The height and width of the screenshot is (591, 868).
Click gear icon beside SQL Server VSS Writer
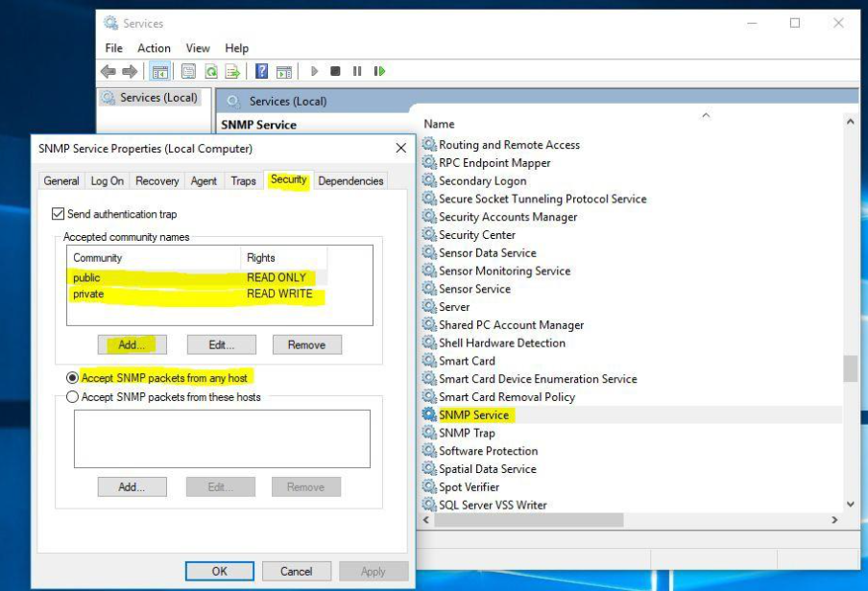click(x=429, y=505)
